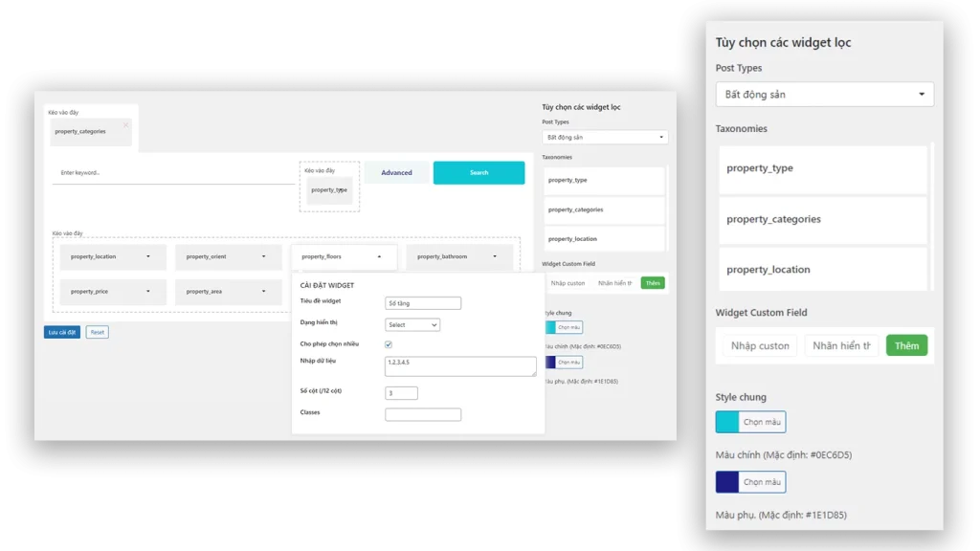980x551 pixels.
Task: Click the 'Nhập dữ liệu' textarea
Action: pyautogui.click(x=459, y=366)
